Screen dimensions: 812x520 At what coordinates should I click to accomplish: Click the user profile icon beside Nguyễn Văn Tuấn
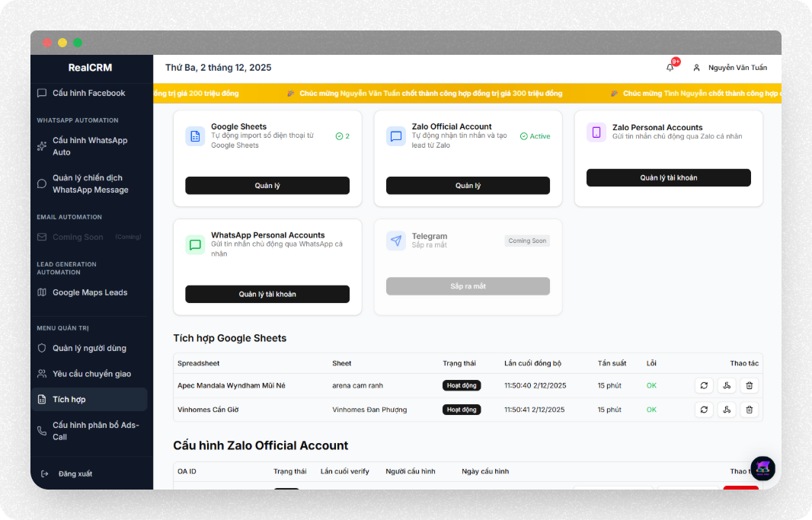click(695, 68)
